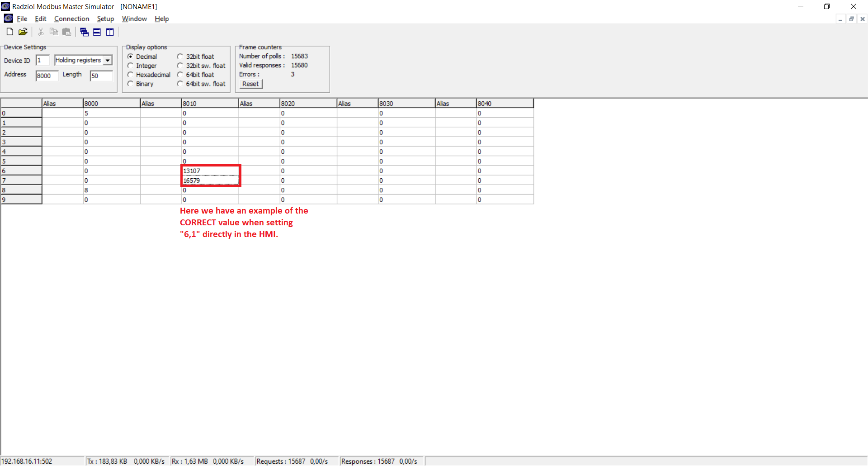Open the Holding registers dropdown

80,60
